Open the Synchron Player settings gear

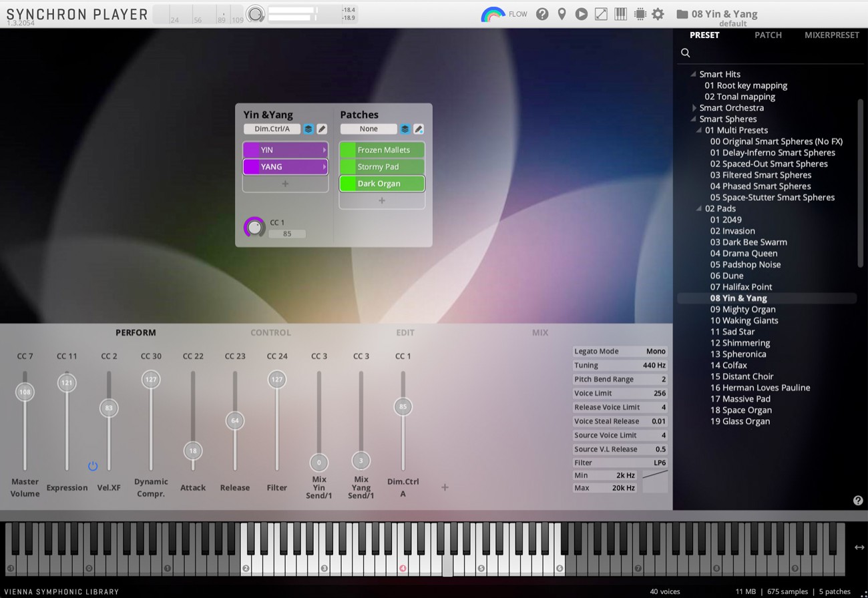pos(658,13)
